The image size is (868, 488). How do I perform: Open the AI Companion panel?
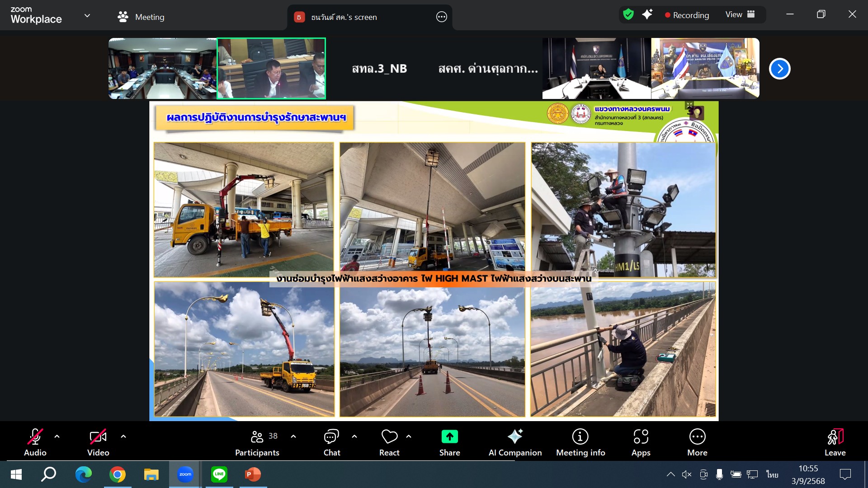click(515, 442)
